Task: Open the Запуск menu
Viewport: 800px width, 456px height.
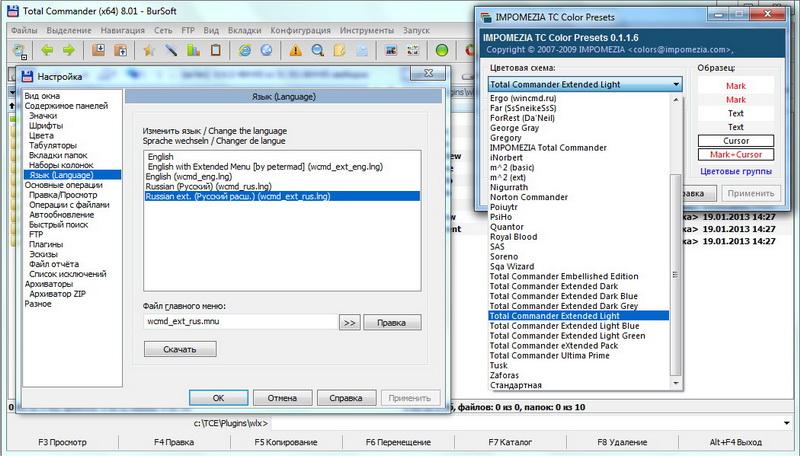Action: (416, 31)
